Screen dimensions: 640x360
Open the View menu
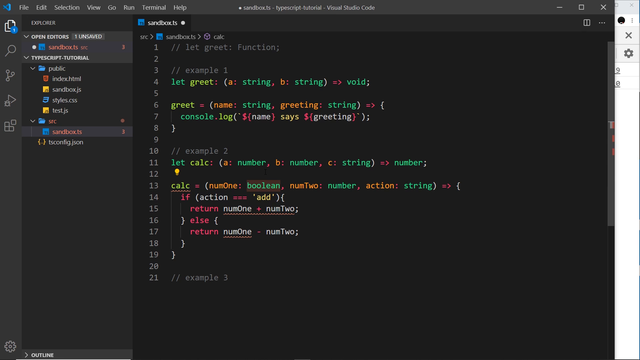coord(93,7)
